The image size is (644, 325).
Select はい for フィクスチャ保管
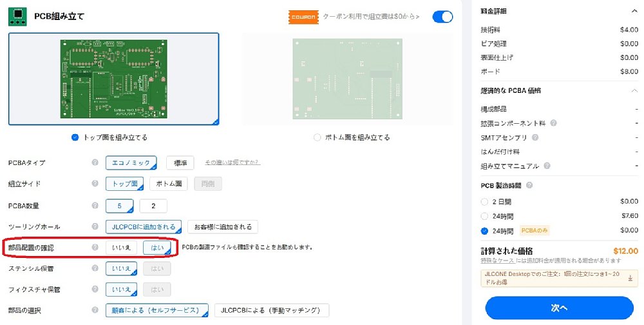tap(157, 290)
